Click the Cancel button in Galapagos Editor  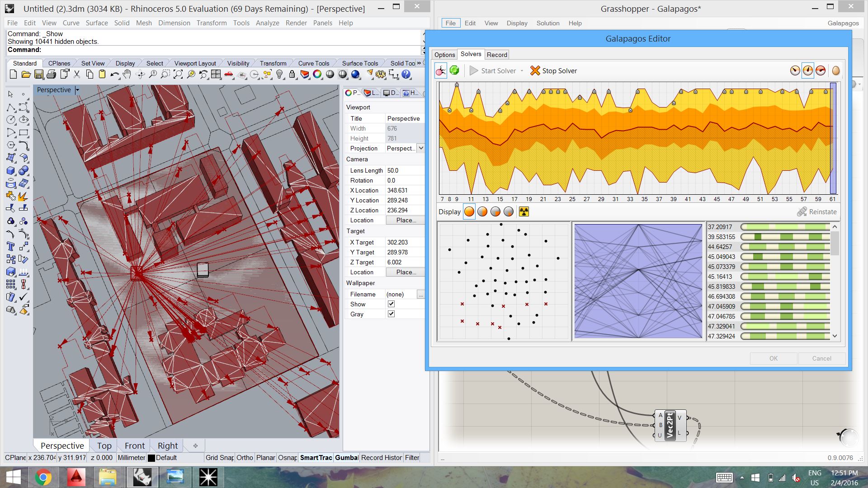821,358
